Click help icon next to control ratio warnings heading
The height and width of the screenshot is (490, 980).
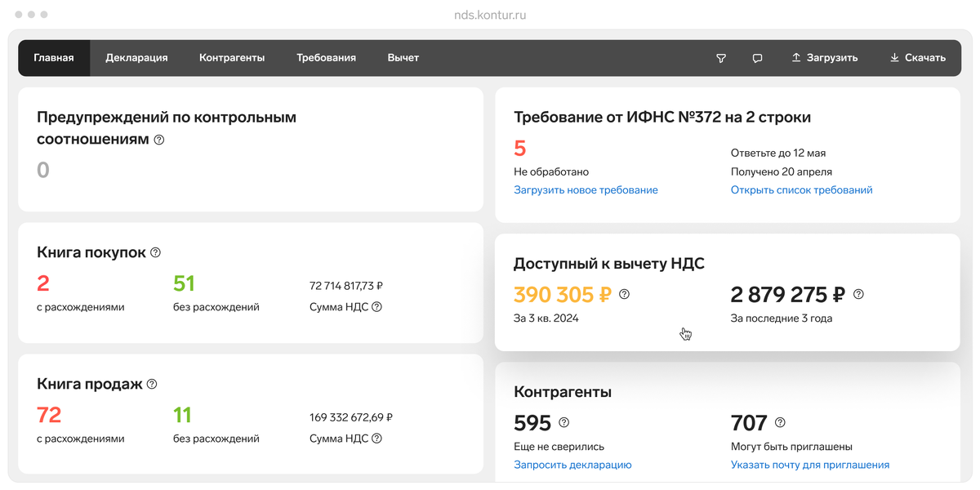[x=159, y=140]
